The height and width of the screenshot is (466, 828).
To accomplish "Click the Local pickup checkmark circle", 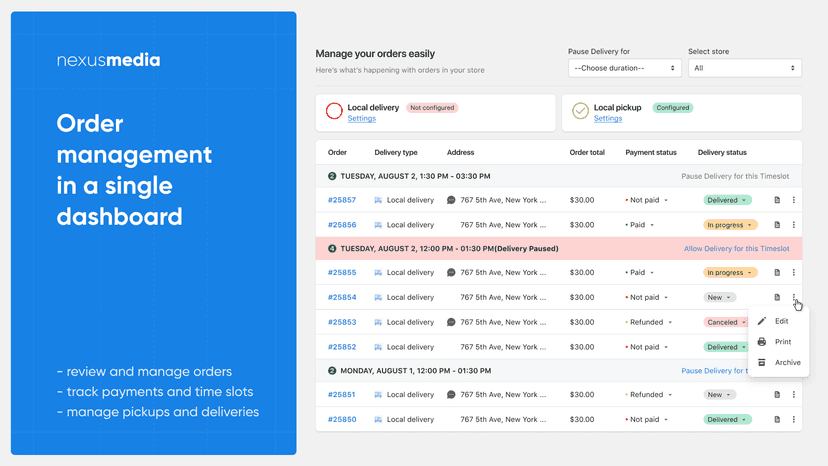I will tap(580, 111).
